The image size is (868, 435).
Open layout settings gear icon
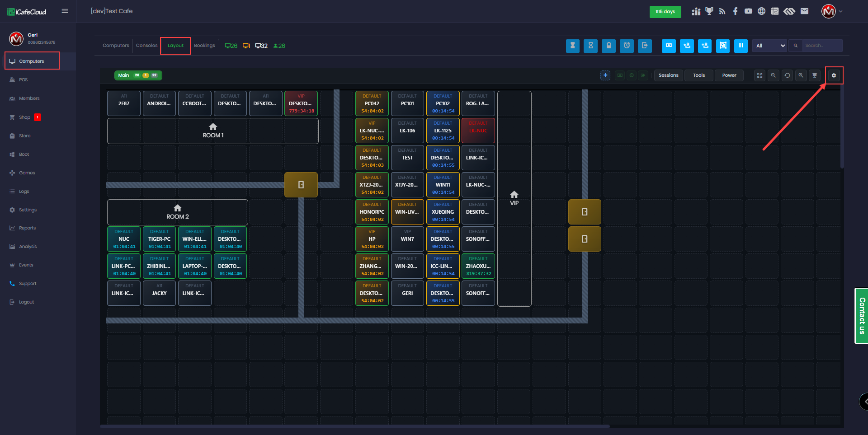[x=834, y=75]
